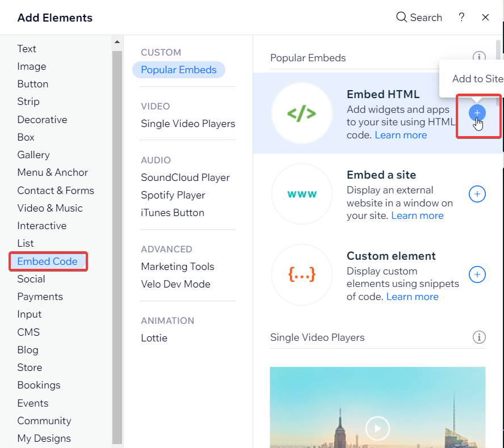This screenshot has width=504, height=448.
Task: Click the left category list scroll up arrow
Action: [117, 42]
